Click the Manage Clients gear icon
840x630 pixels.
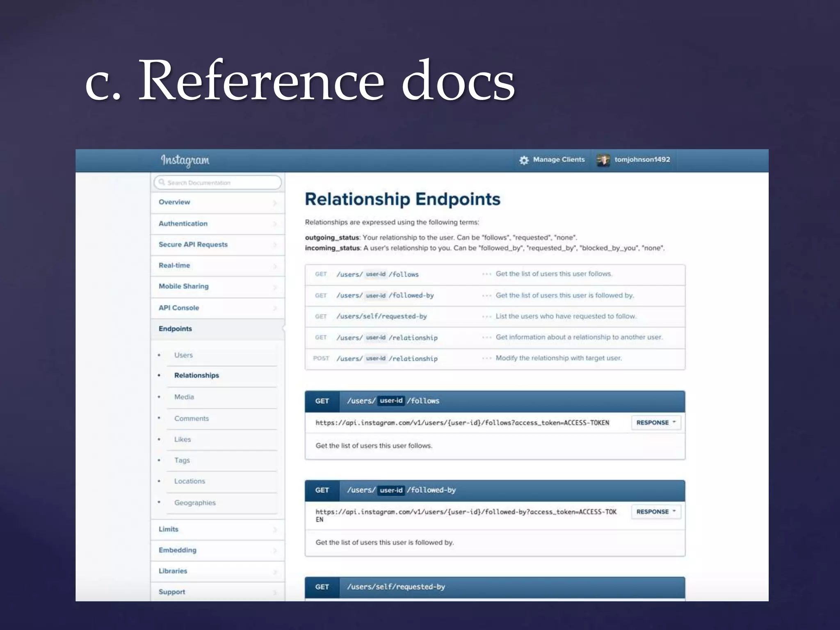coord(524,160)
